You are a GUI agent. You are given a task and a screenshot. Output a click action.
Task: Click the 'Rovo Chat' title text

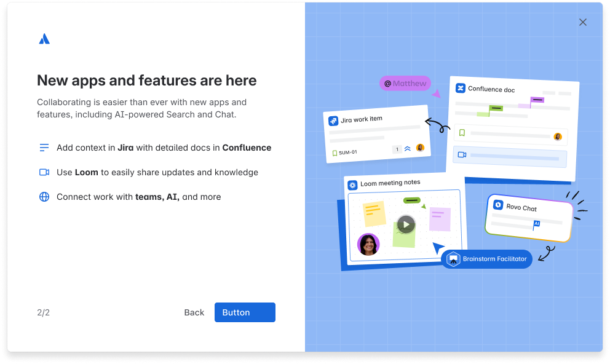pos(521,208)
